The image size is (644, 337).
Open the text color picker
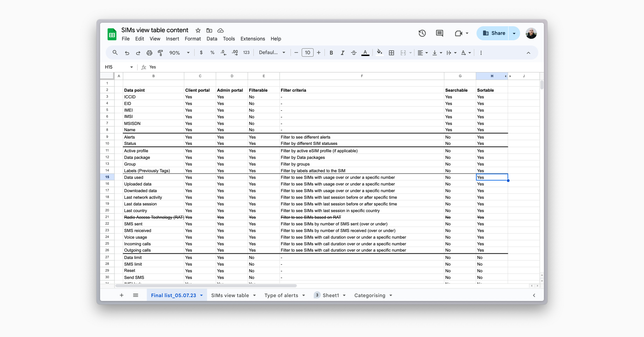365,52
